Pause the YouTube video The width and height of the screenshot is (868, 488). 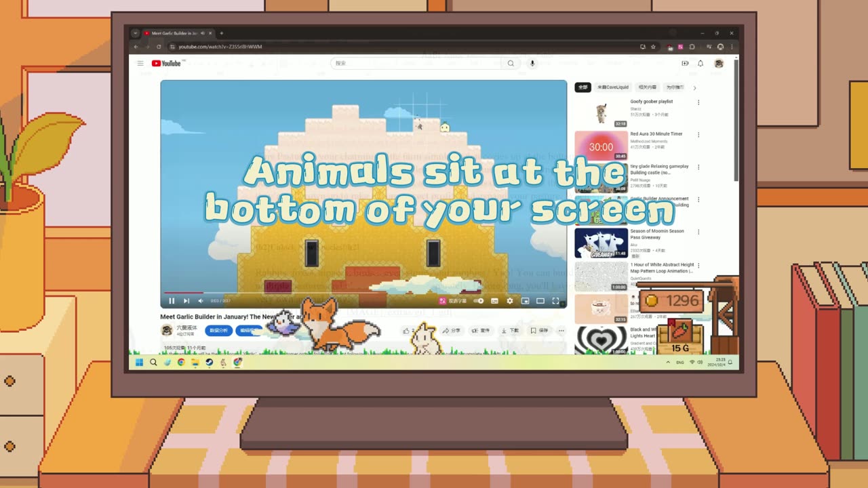172,301
